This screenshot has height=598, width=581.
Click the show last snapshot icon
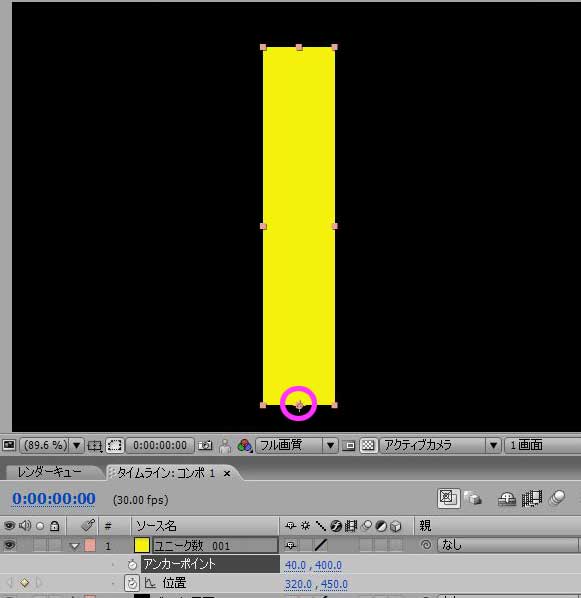pyautogui.click(x=225, y=446)
